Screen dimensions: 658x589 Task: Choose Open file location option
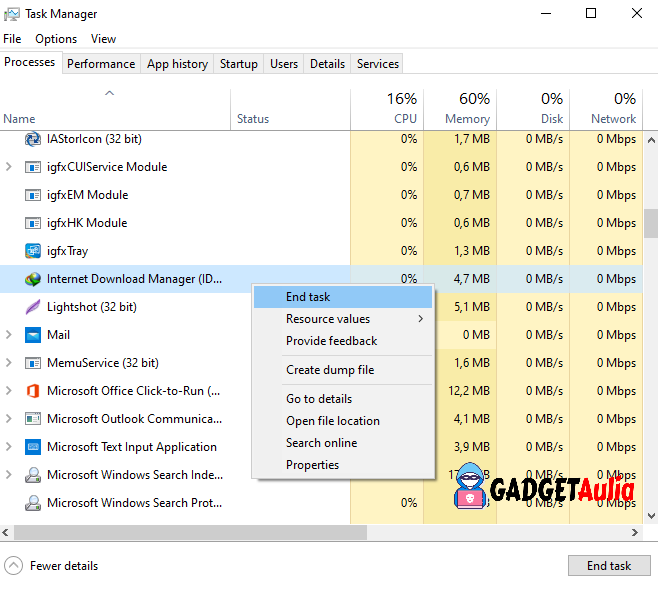(x=343, y=421)
